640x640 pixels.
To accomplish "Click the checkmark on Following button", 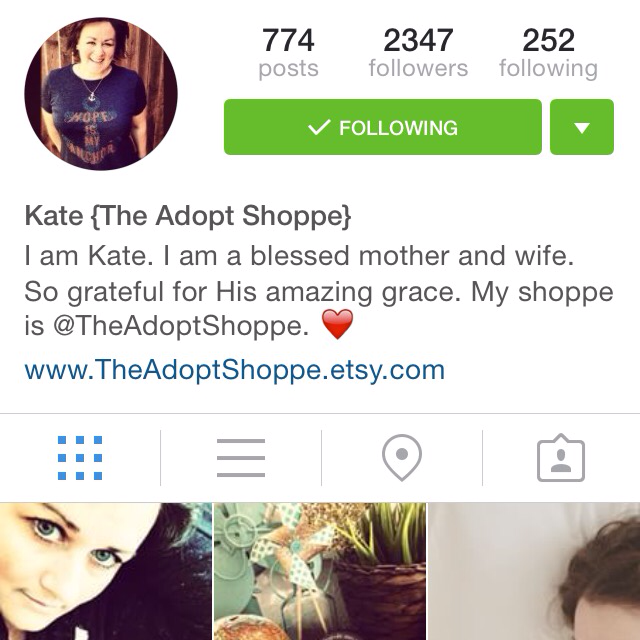I will pos(319,127).
